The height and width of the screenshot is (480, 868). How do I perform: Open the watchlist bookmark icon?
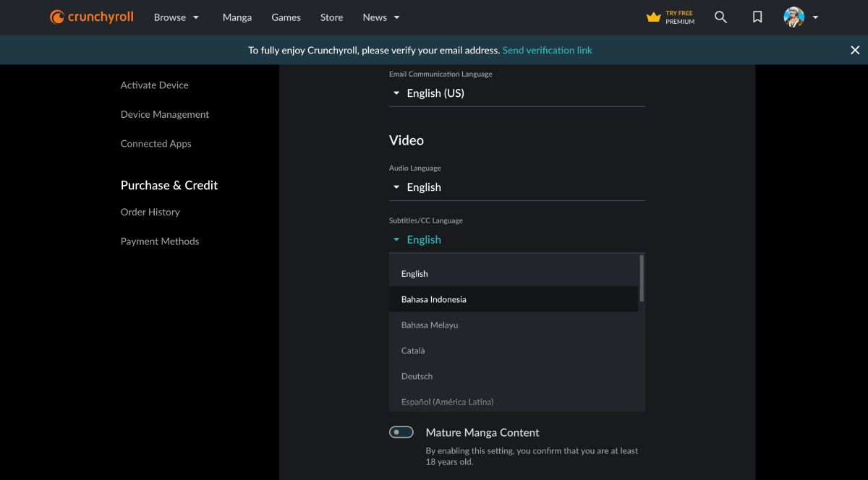(757, 17)
